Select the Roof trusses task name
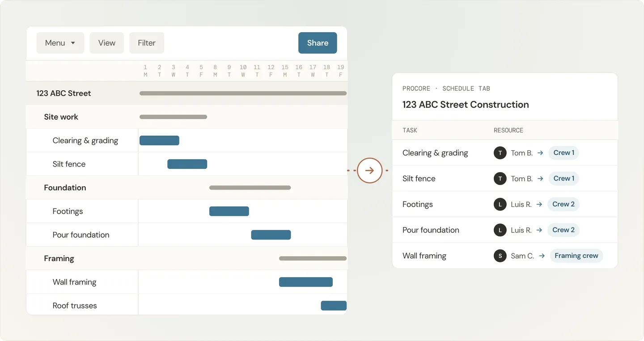 tap(75, 306)
